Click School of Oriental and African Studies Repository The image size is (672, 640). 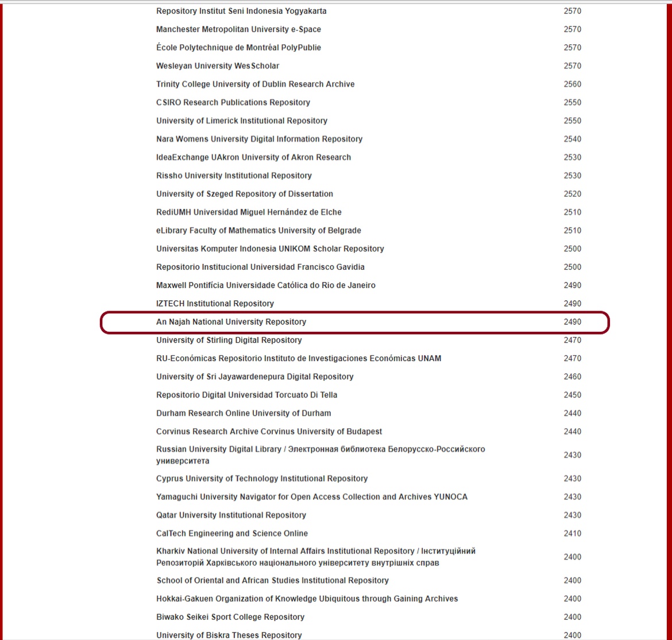pos(273,580)
